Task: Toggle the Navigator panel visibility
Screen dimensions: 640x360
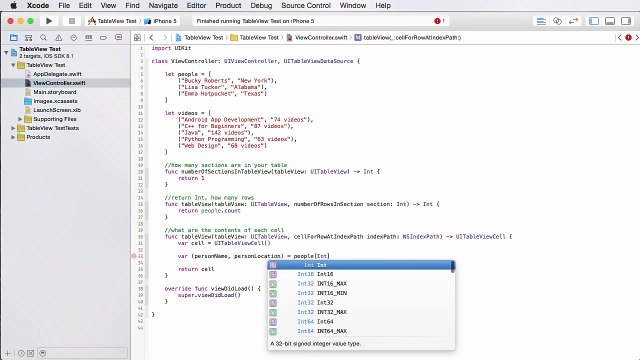Action: 594,21
